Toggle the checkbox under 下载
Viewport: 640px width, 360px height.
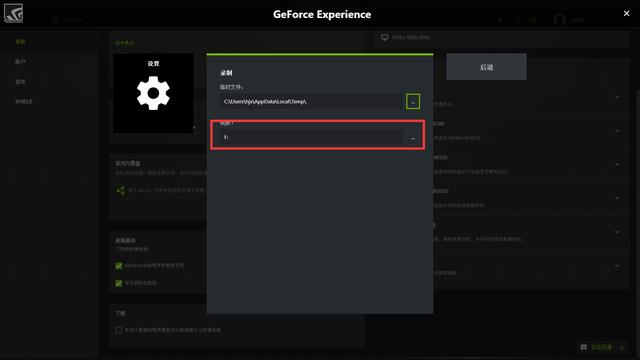[x=119, y=330]
